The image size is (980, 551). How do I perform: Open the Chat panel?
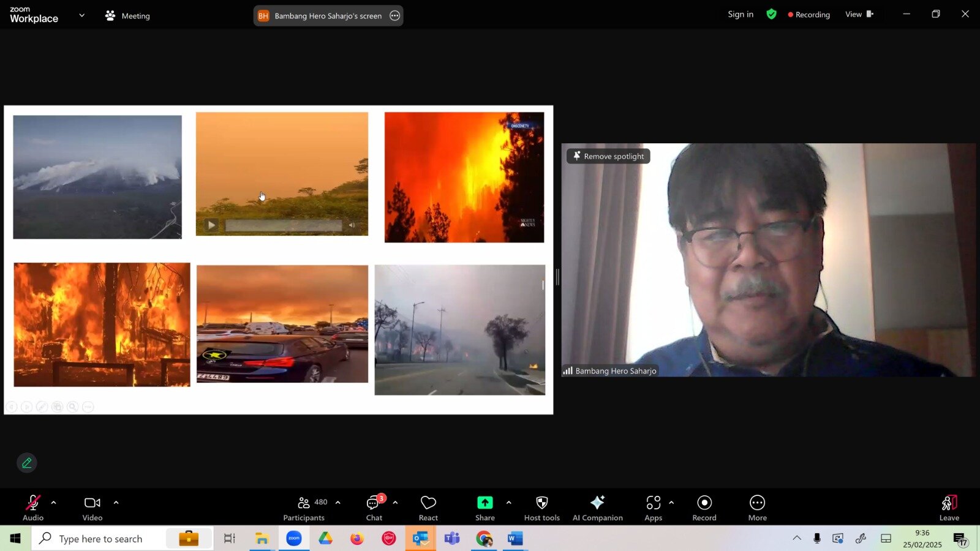pos(374,508)
